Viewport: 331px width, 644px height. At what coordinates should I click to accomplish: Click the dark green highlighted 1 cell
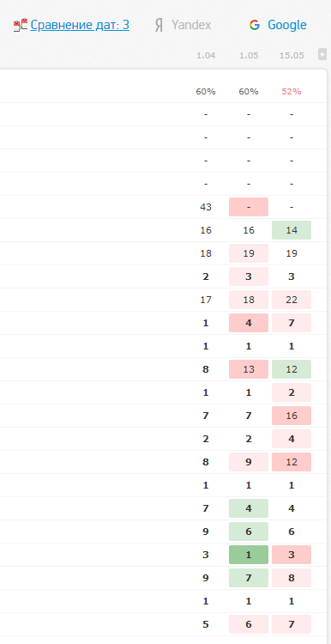[x=249, y=555]
